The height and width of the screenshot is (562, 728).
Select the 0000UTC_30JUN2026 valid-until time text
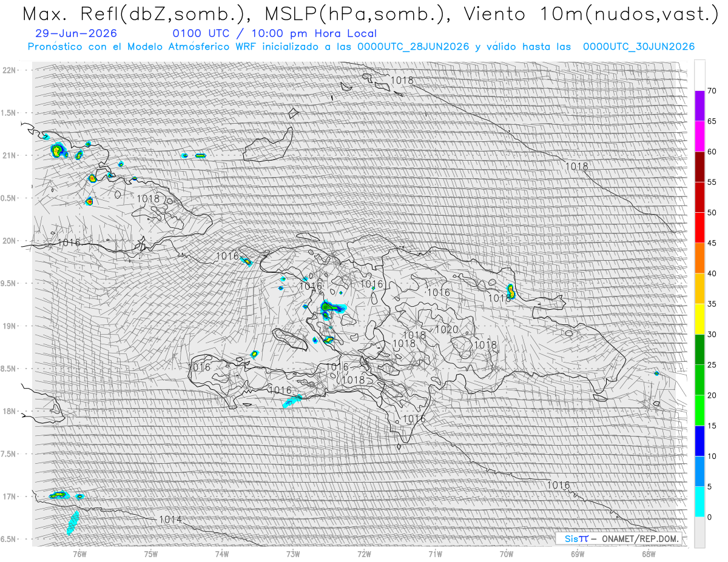click(x=639, y=47)
